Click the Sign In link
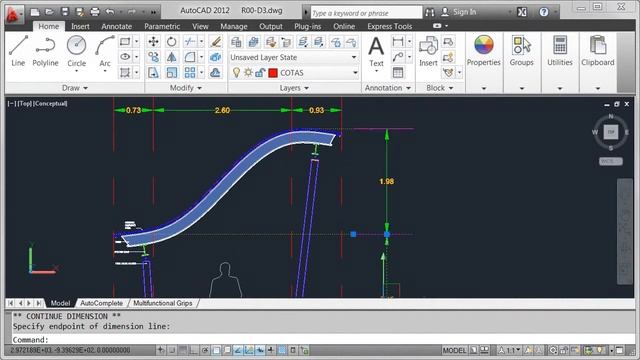 pos(464,12)
